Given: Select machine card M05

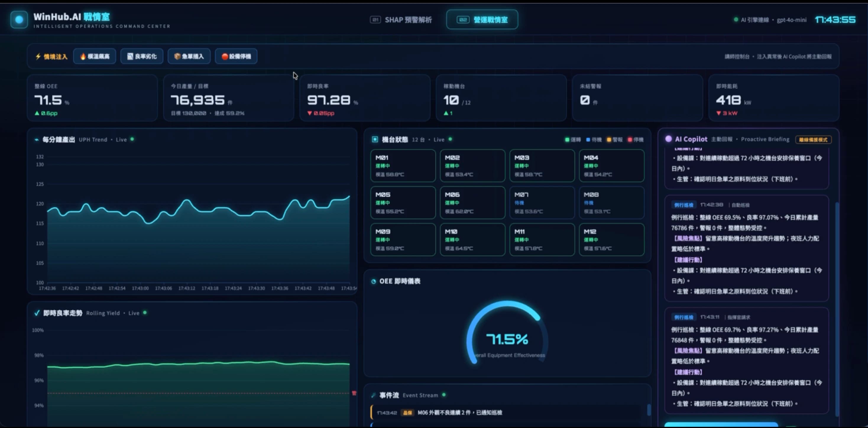Looking at the screenshot, I should click(x=403, y=203).
